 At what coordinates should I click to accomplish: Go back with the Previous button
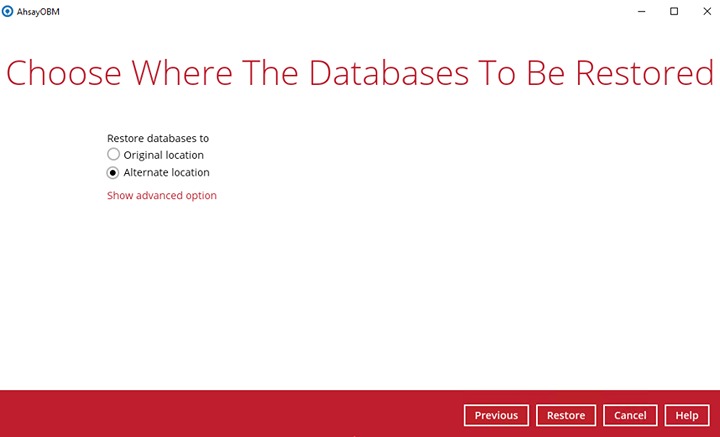(x=496, y=415)
